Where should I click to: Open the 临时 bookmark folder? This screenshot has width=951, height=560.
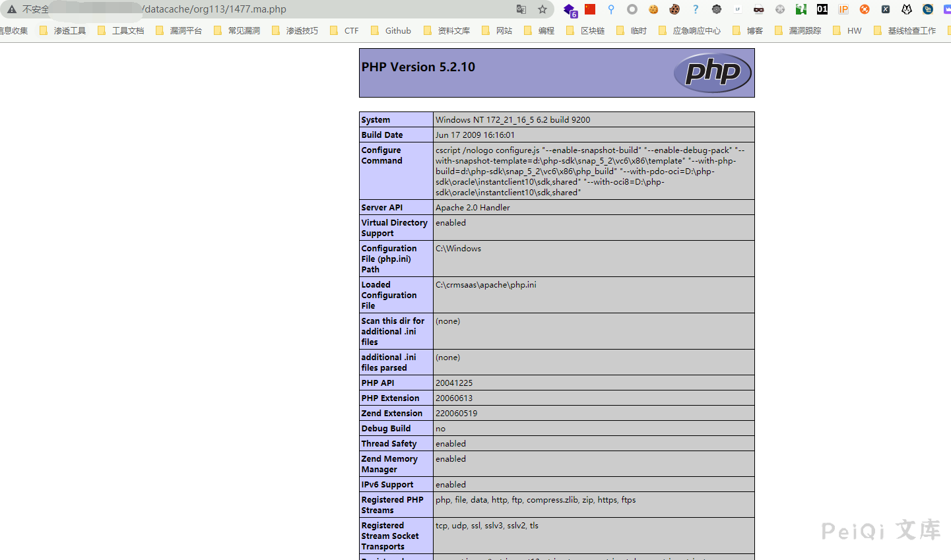(632, 30)
